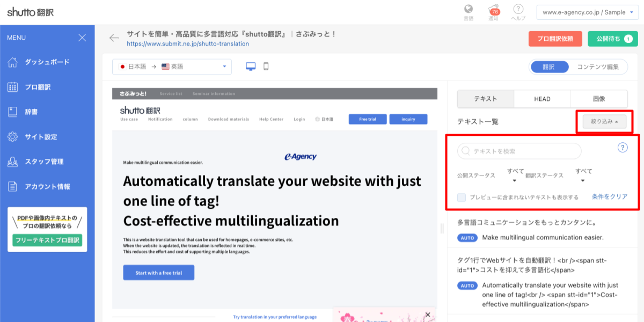Select translation Make multilingual communication easier. in list
644x322 pixels.
coord(543,237)
